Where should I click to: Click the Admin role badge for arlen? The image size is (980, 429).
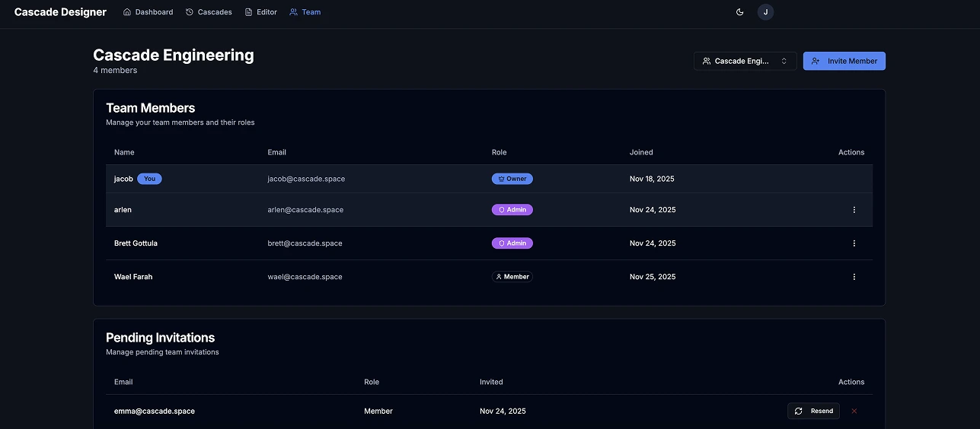pyautogui.click(x=512, y=210)
